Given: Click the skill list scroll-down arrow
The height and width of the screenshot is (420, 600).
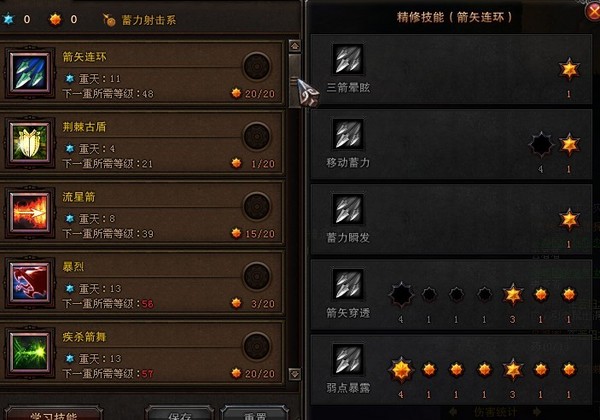Looking at the screenshot, I should (295, 374).
